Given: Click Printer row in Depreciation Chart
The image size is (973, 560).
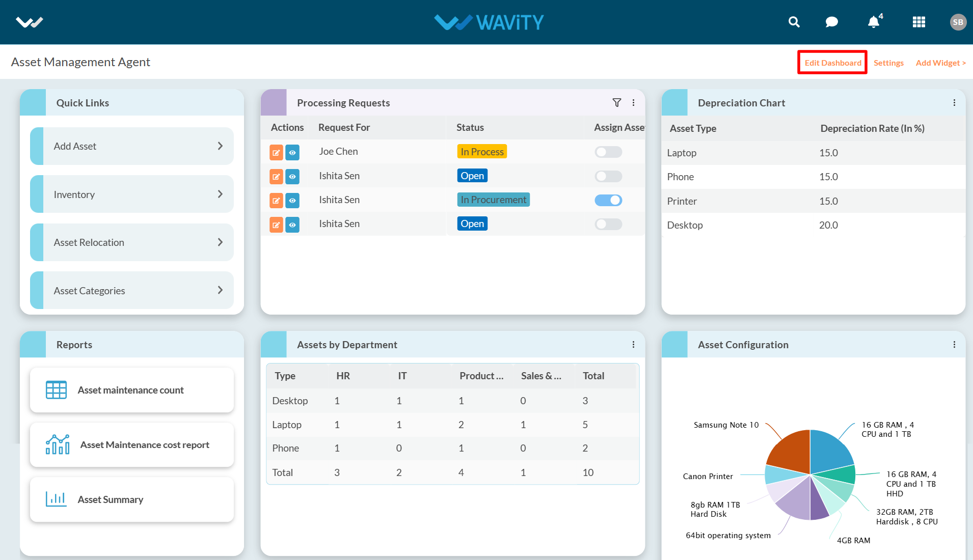Looking at the screenshot, I should coord(813,201).
